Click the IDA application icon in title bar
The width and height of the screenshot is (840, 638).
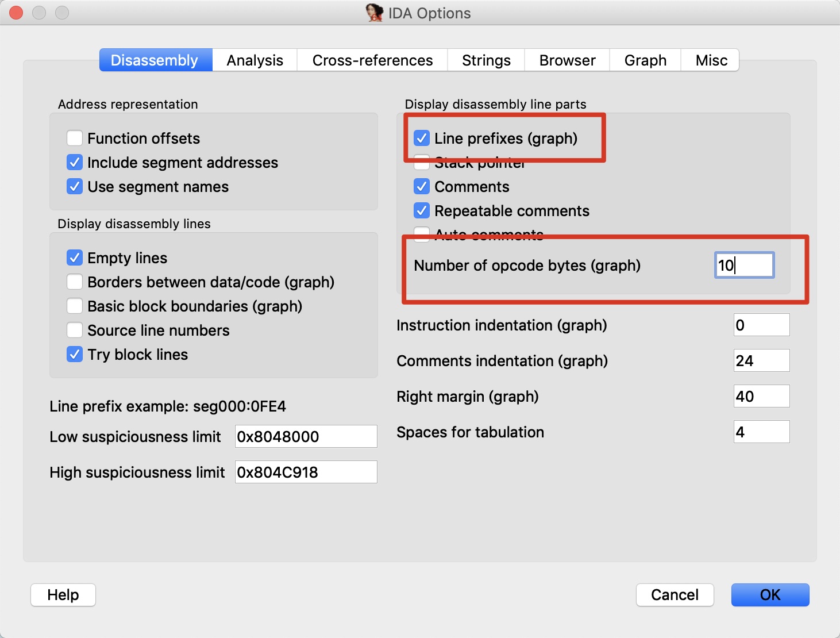pos(375,13)
